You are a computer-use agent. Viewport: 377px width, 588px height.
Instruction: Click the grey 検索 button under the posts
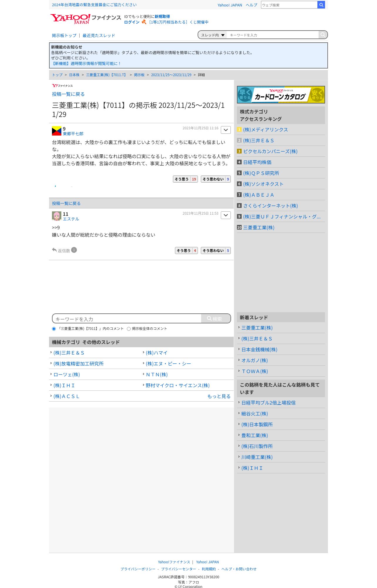[x=216, y=318]
